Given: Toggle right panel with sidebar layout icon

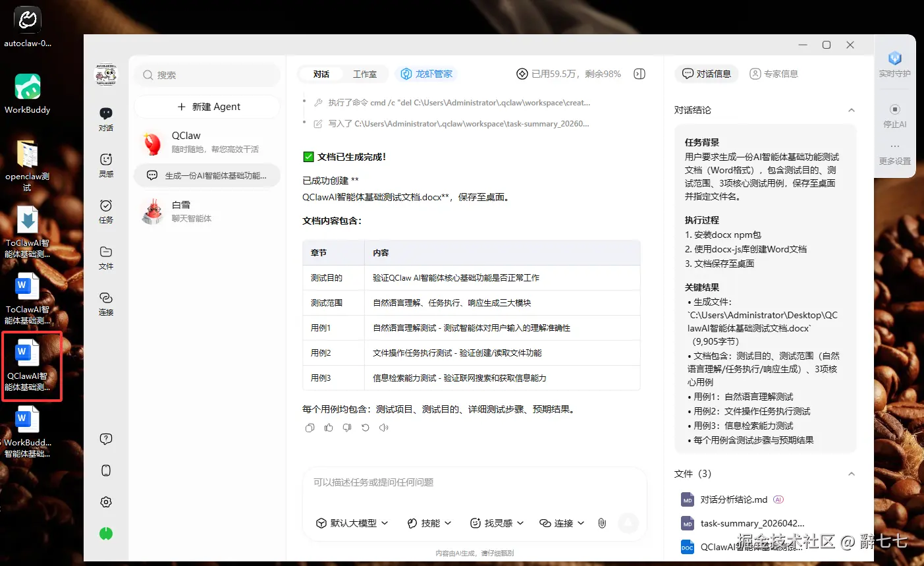Looking at the screenshot, I should coord(639,74).
